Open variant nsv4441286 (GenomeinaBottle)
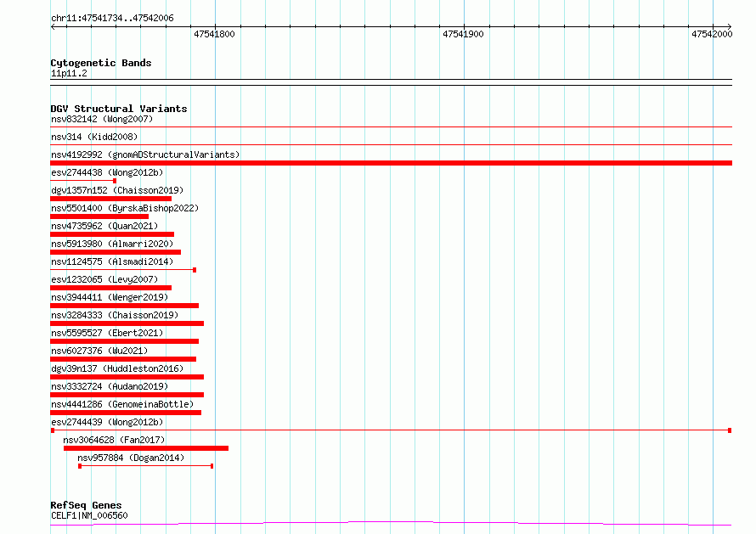 (x=122, y=404)
